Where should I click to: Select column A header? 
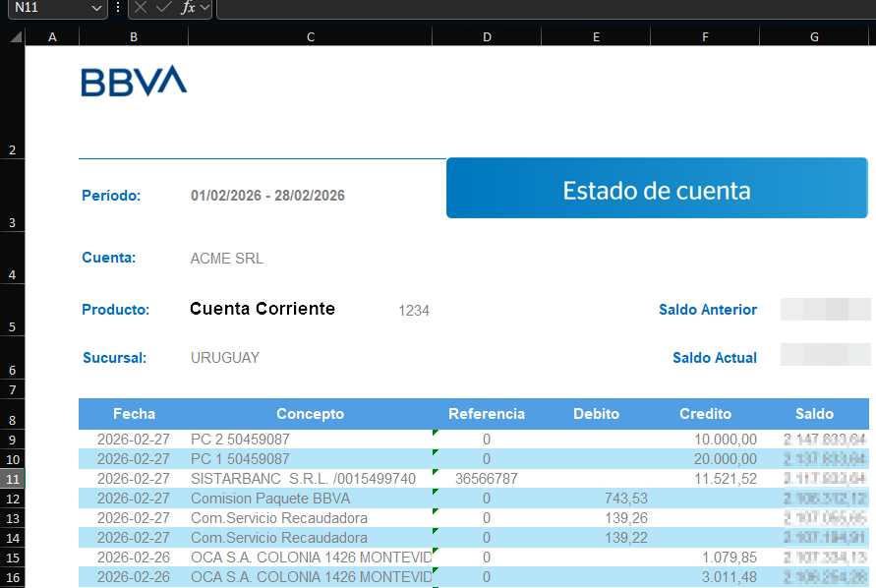pos(52,37)
